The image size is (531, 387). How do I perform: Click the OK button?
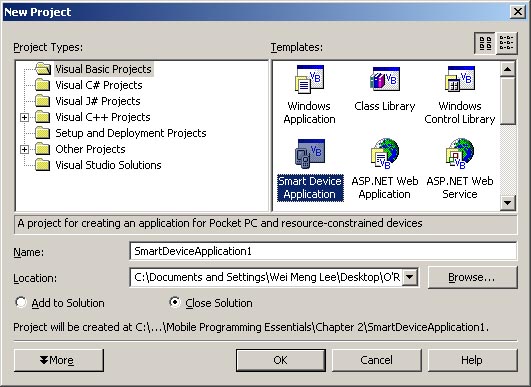click(x=281, y=360)
